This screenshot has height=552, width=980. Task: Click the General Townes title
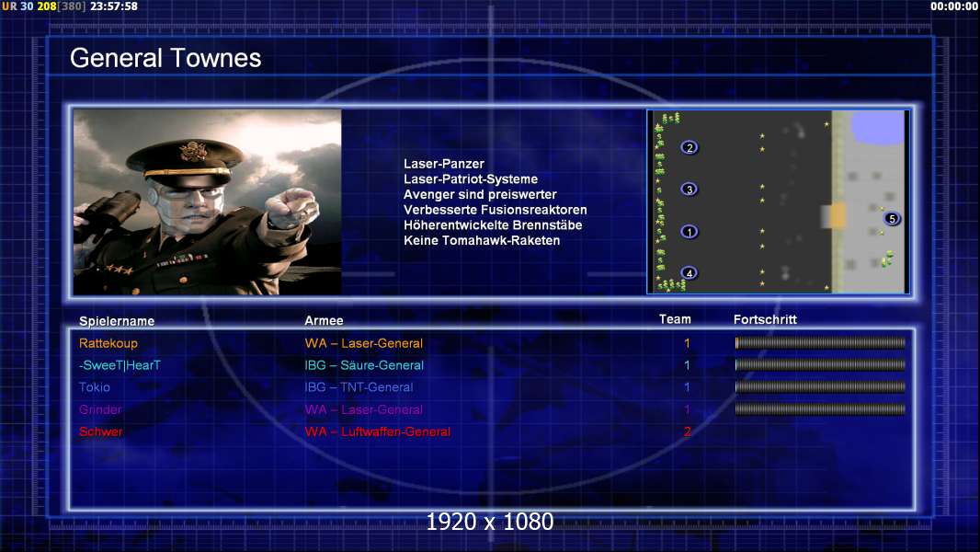[x=165, y=58]
